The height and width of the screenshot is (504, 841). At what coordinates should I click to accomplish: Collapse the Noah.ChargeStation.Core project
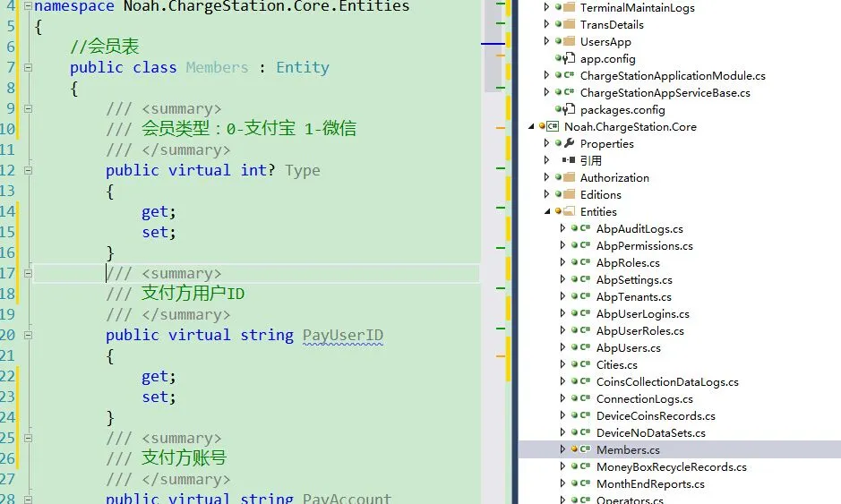coord(531,126)
